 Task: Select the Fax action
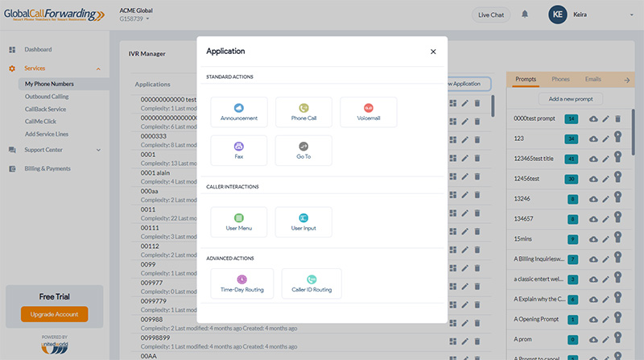tap(238, 151)
